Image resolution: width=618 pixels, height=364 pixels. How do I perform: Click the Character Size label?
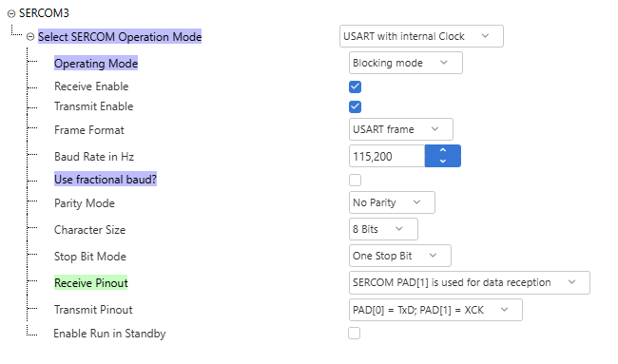90,230
